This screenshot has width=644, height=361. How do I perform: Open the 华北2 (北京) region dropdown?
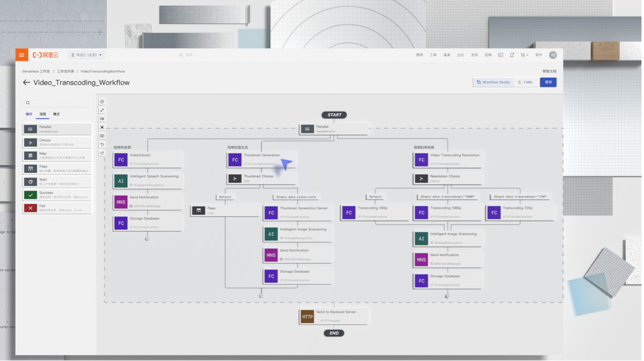tap(86, 55)
